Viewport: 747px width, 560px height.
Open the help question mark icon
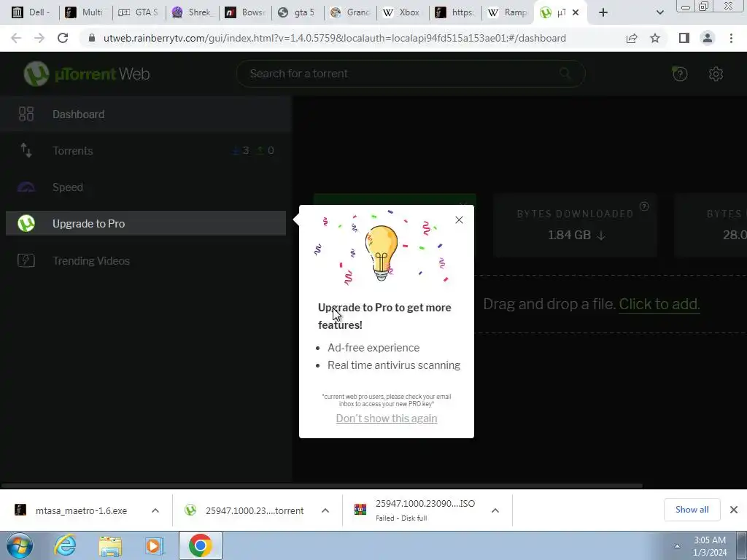[680, 74]
